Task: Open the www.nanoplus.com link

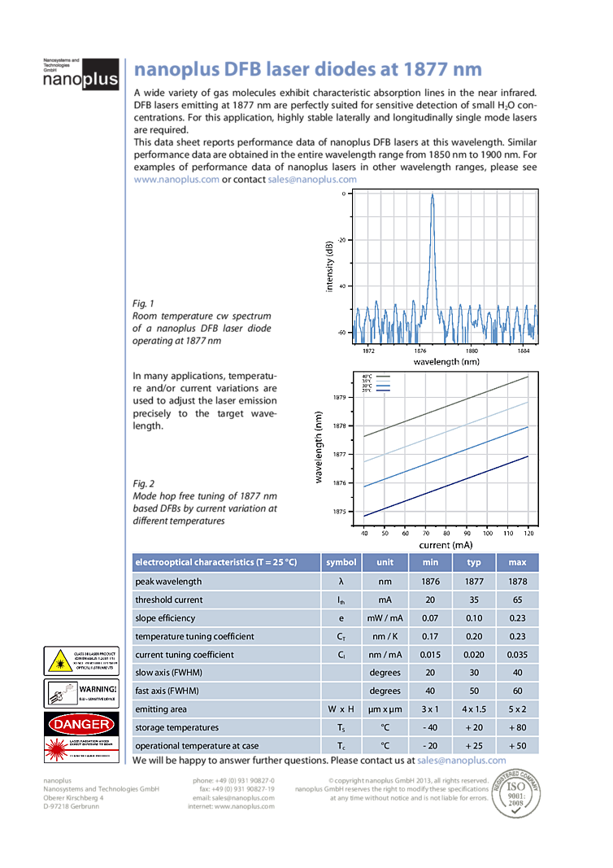Action: point(176,180)
